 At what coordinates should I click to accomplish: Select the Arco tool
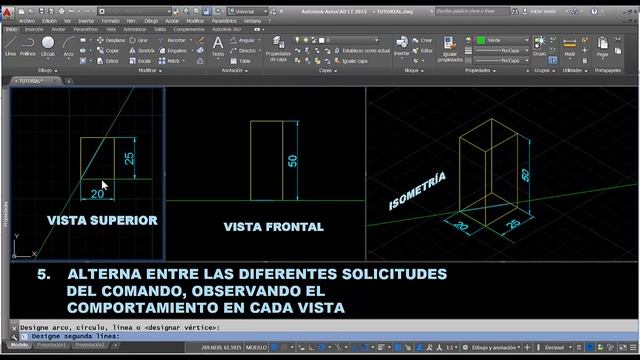pyautogui.click(x=69, y=46)
